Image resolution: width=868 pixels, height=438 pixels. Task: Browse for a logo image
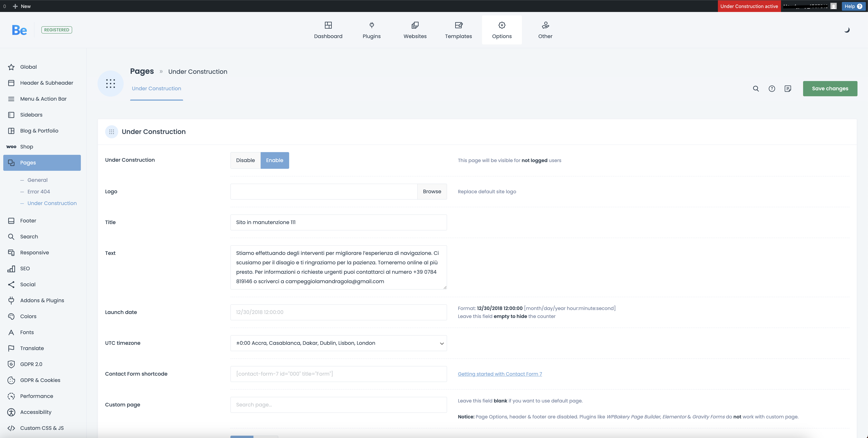432,191
